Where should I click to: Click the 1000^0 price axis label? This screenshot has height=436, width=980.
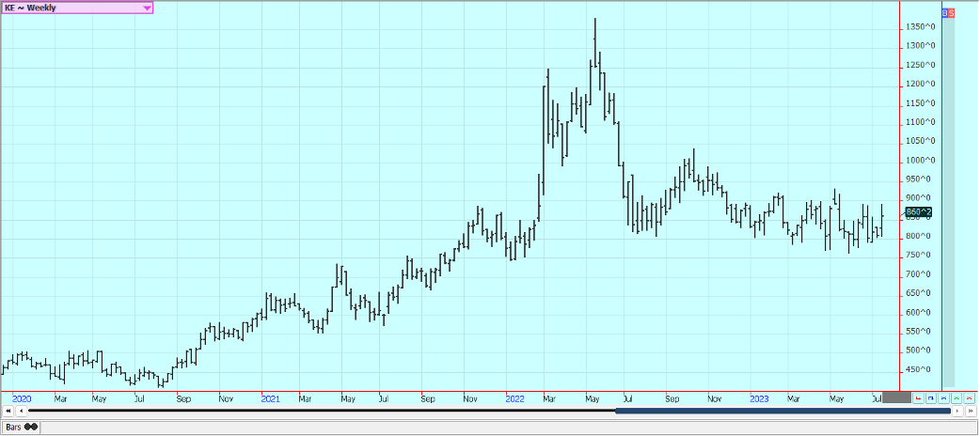point(923,160)
